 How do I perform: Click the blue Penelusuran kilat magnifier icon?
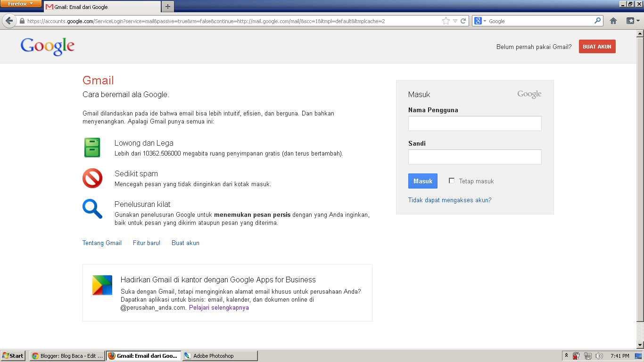pos(92,209)
